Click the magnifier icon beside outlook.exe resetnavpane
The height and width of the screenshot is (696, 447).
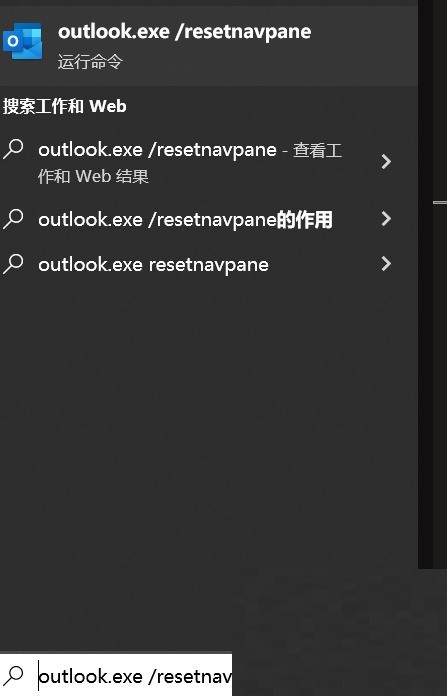13,264
